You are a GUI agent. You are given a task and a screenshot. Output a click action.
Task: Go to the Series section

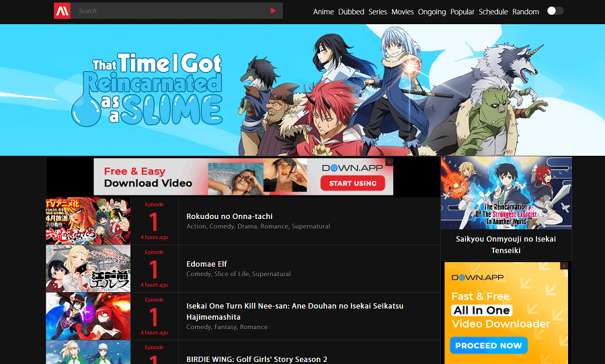377,11
